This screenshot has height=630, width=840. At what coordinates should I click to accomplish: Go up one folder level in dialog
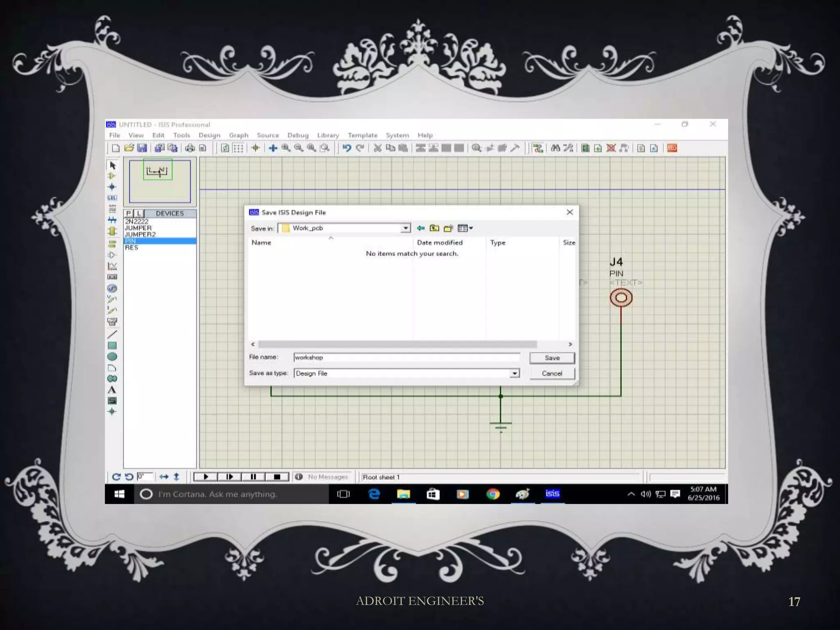434,228
